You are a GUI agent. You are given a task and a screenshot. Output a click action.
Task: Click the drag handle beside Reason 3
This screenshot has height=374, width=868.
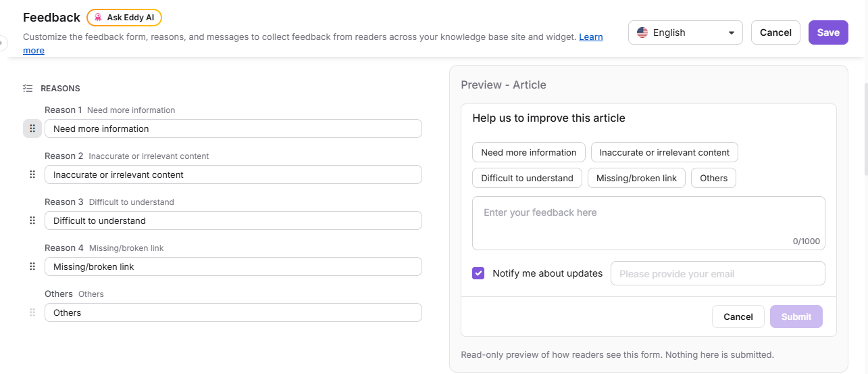[x=32, y=220]
